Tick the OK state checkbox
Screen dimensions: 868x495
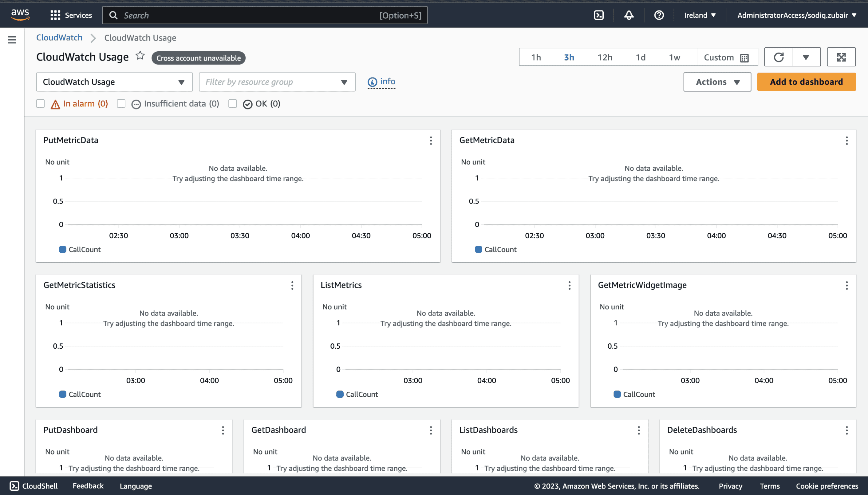232,104
